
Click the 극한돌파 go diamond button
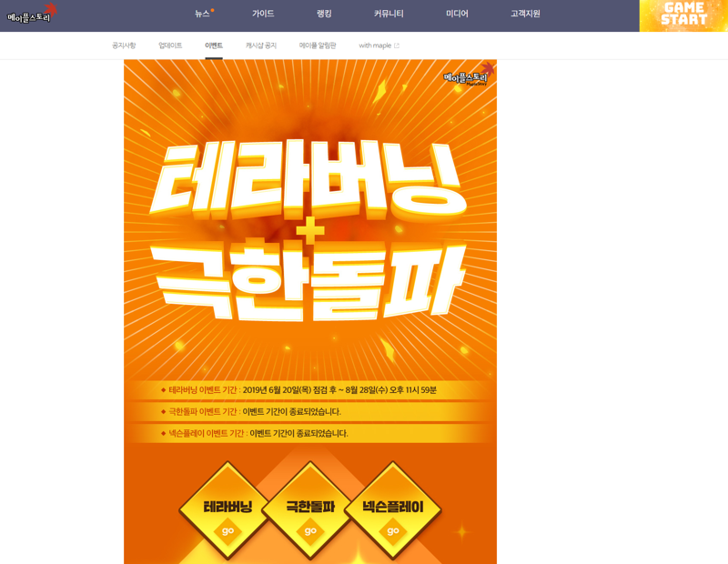coord(310,510)
